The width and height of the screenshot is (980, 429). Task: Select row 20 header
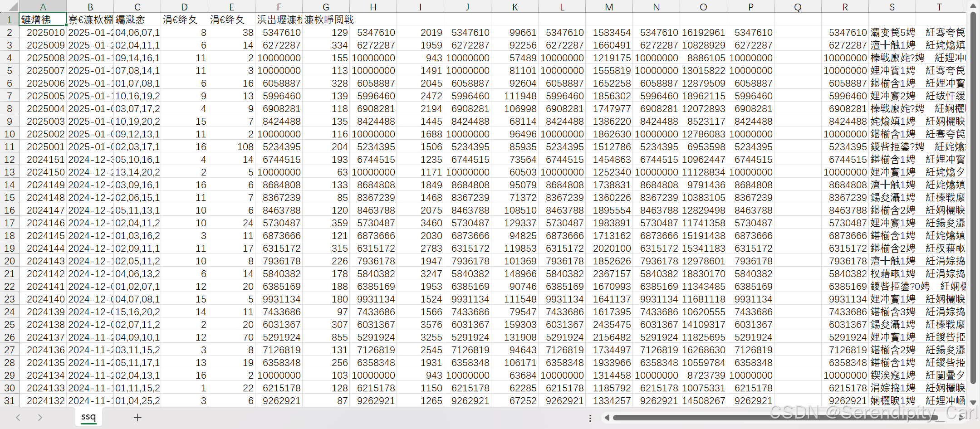pos(10,261)
